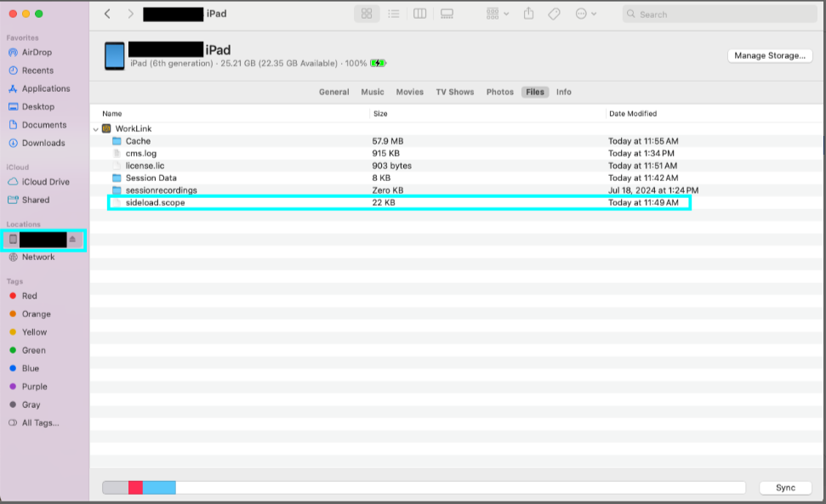Viewport: 826px width, 504px height.
Task: Switch to the Photos tab
Action: coord(499,92)
